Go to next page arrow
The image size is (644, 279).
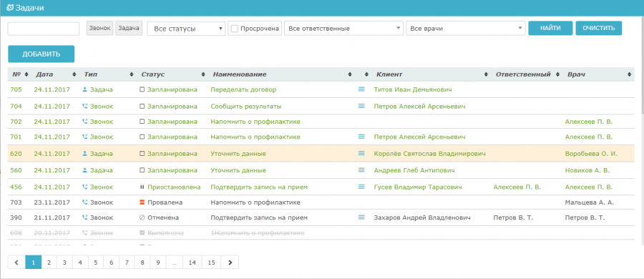click(x=230, y=262)
